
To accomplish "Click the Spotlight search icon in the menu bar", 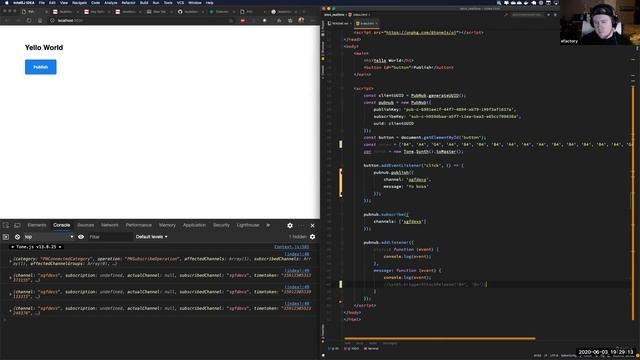I will pyautogui.click(x=499, y=3).
